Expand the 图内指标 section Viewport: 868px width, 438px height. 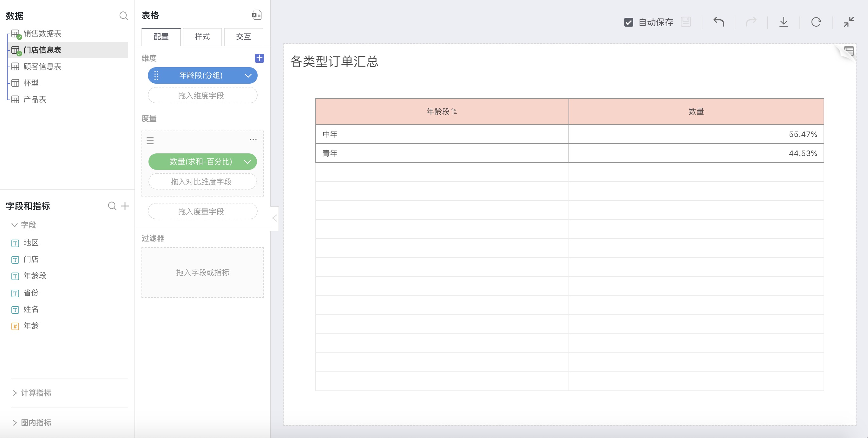pos(15,422)
